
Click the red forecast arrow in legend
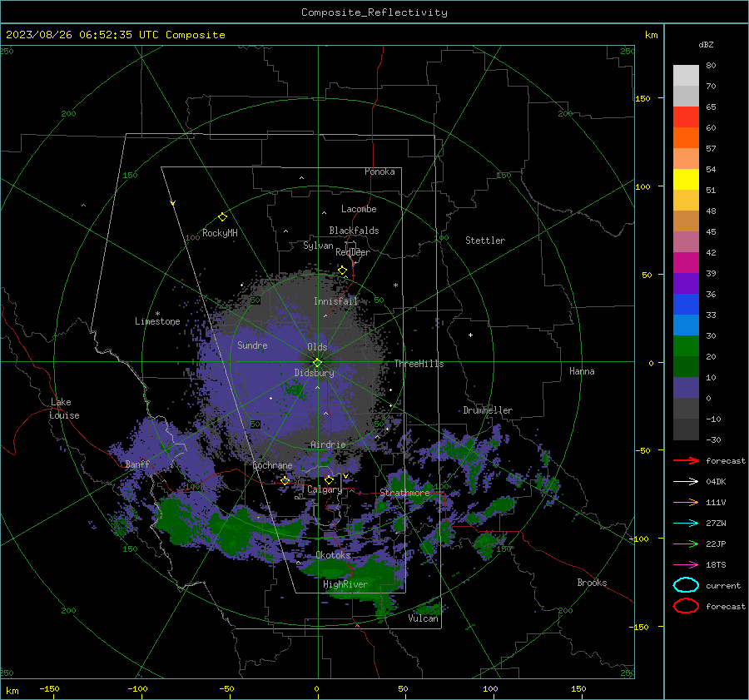click(686, 460)
